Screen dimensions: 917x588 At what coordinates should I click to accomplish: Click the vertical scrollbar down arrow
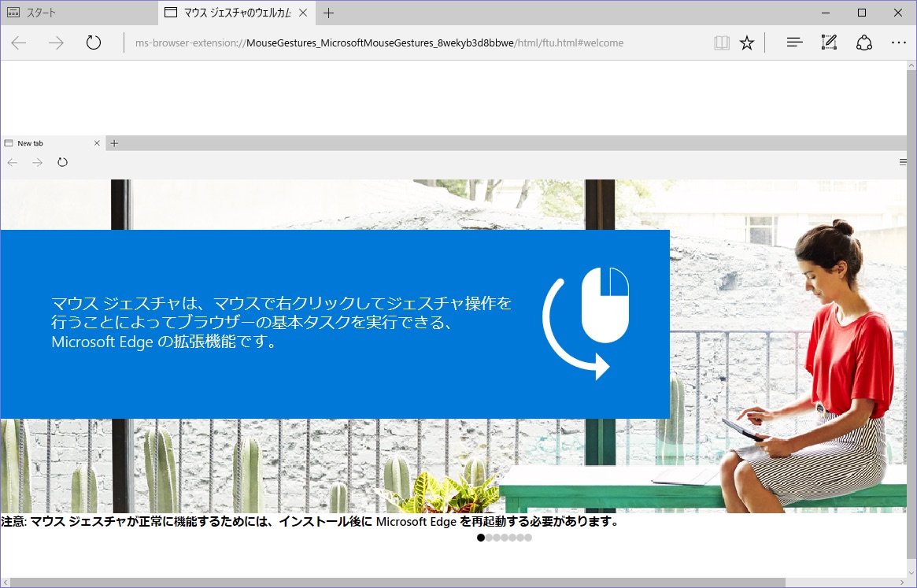point(911,572)
